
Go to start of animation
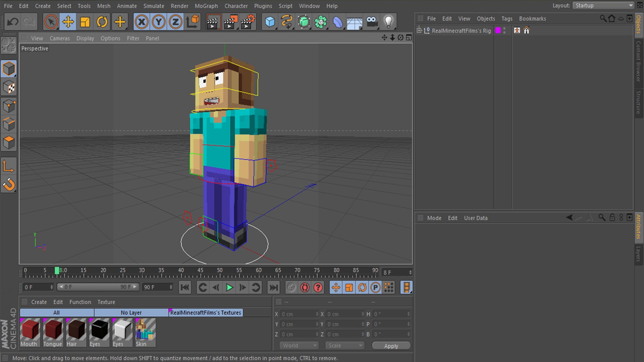(185, 287)
